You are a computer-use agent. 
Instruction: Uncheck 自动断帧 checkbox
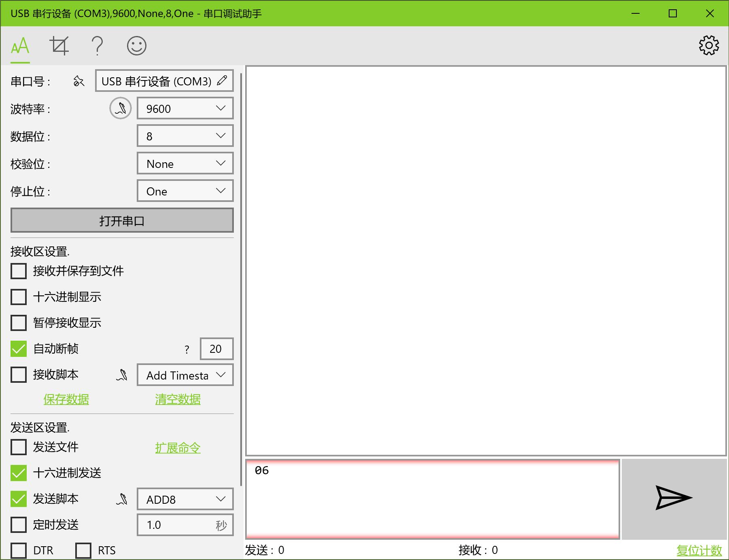point(19,349)
